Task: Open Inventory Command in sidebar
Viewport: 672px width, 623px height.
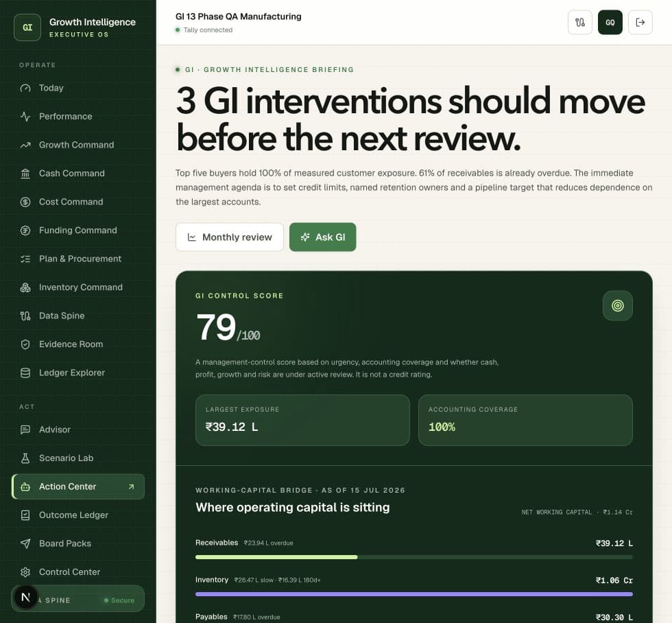Action: pos(78,287)
